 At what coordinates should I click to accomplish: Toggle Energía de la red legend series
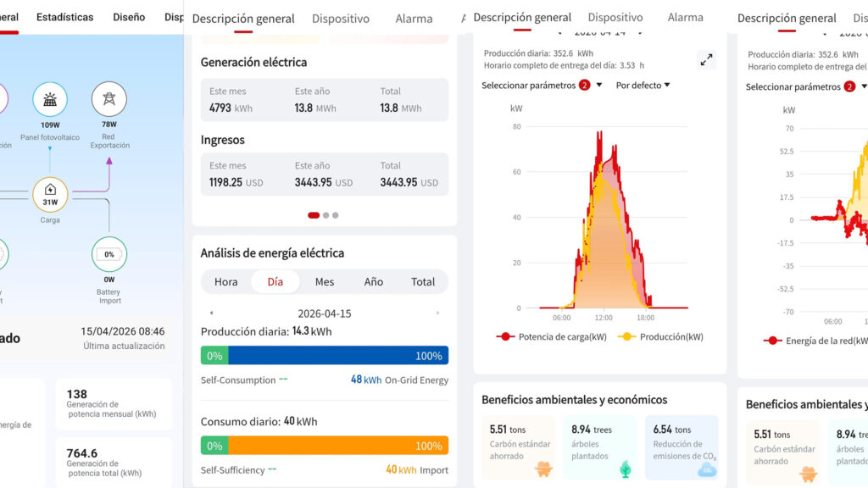814,341
